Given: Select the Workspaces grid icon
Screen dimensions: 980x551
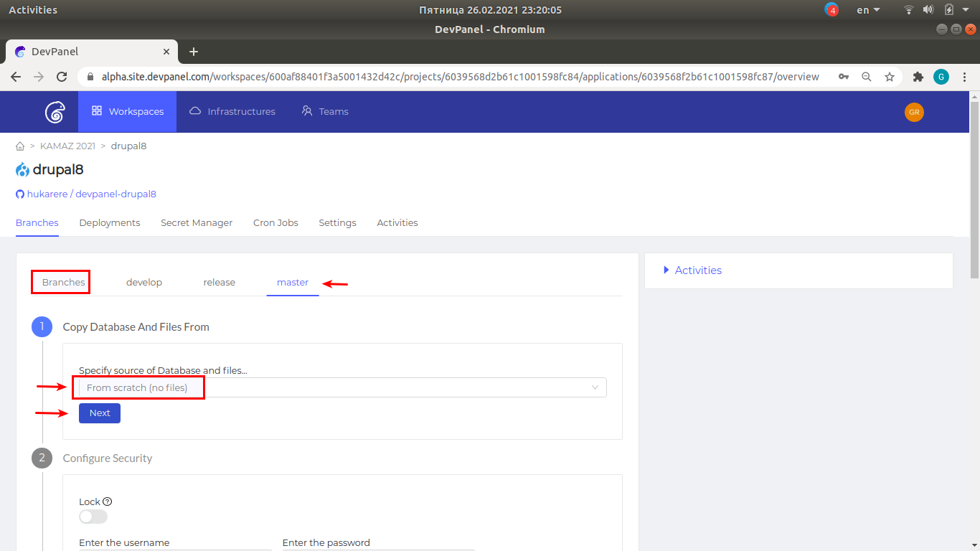Looking at the screenshot, I should point(97,111).
